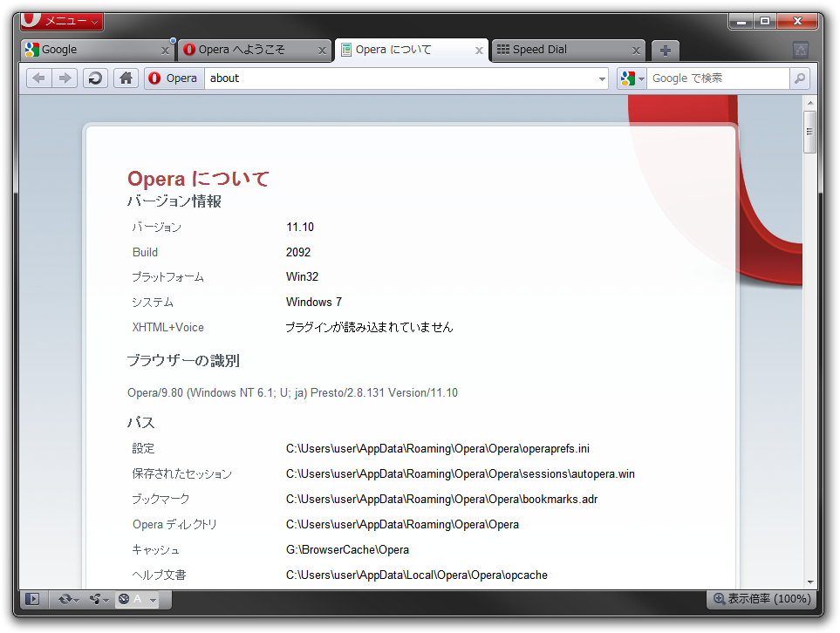Click the vertical scrollbar thumb
Image resolution: width=840 pixels, height=633 pixels.
click(809, 132)
